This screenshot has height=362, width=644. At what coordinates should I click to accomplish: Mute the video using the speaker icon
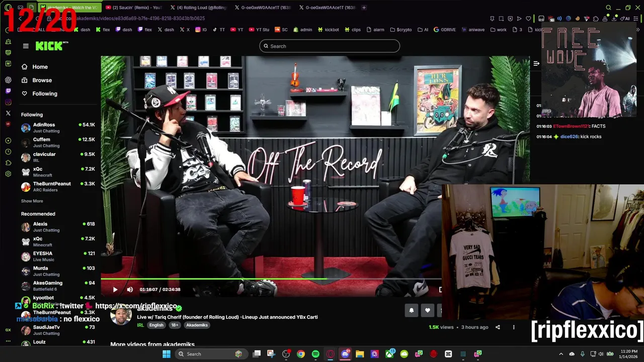130,290
